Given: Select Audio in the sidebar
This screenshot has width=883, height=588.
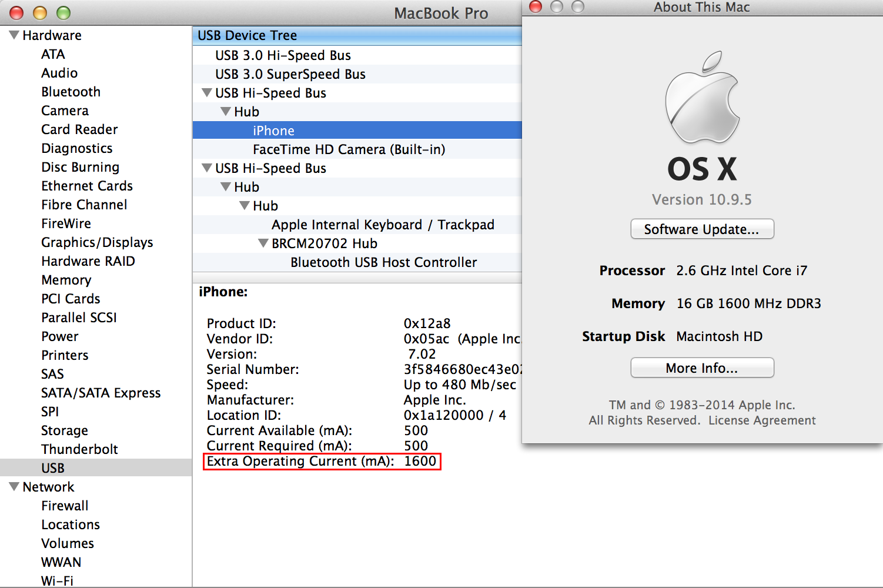Looking at the screenshot, I should coord(59,73).
